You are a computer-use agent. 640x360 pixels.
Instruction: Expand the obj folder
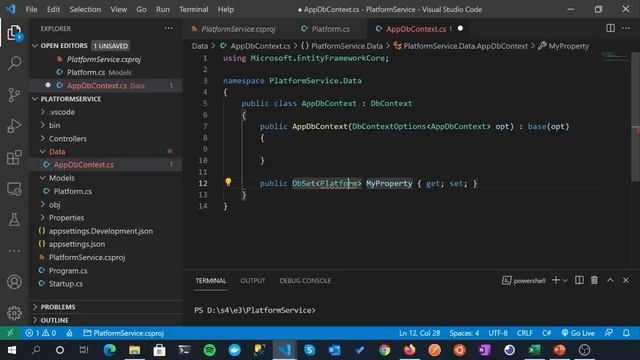54,204
